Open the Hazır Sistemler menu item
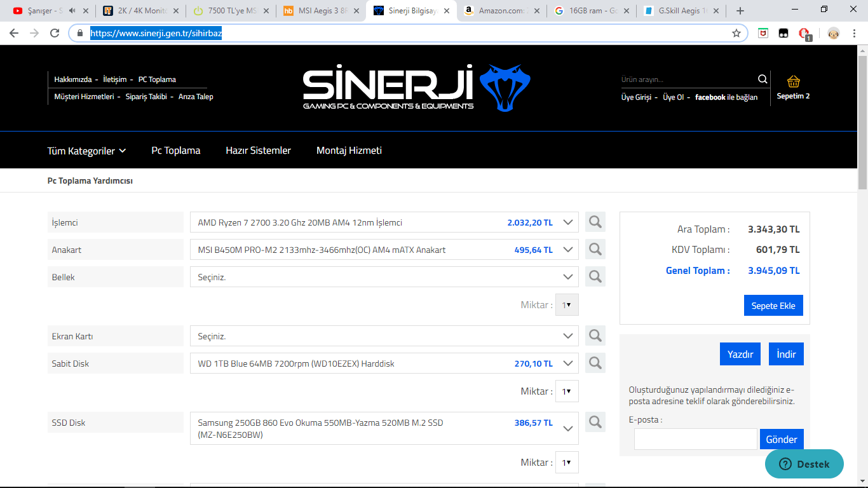This screenshot has width=868, height=488. click(258, 151)
